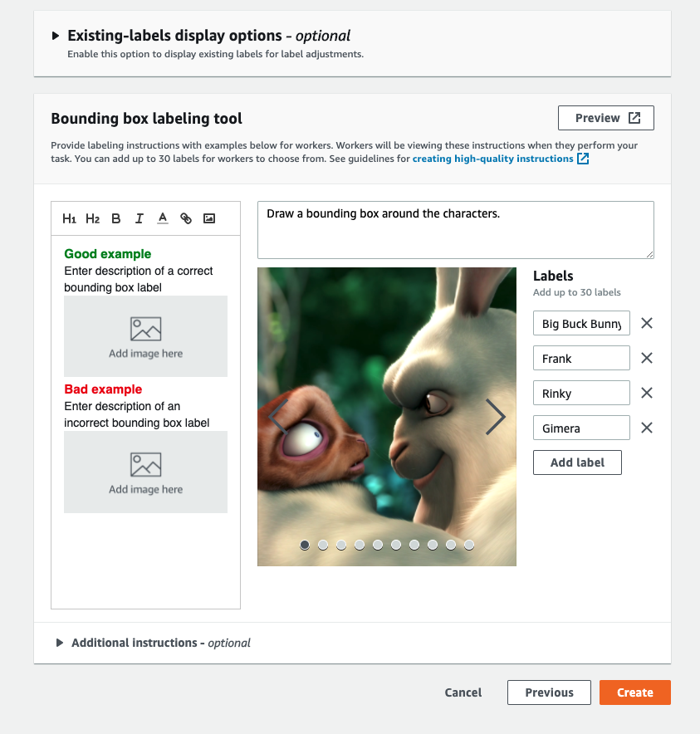Open creating high-quality instructions link
Screen dimensions: 700x734
tap(493, 159)
